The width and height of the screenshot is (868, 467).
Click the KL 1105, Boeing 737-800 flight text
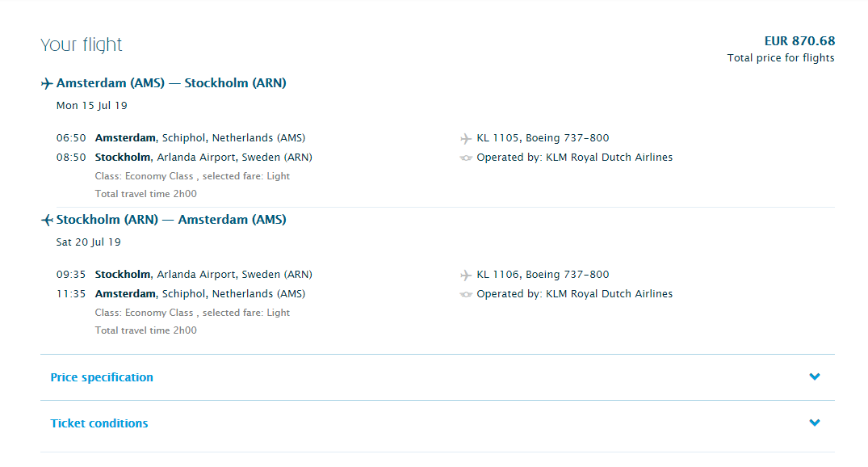click(x=543, y=138)
